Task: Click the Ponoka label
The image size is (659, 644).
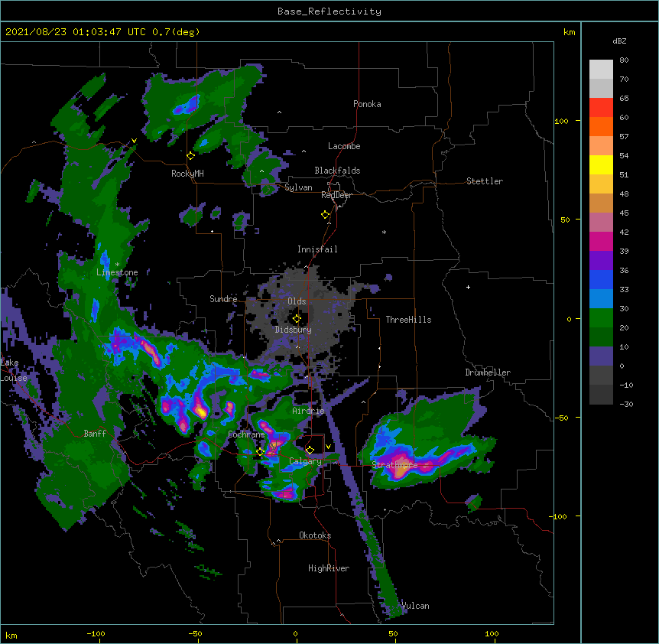Action: 367,104
